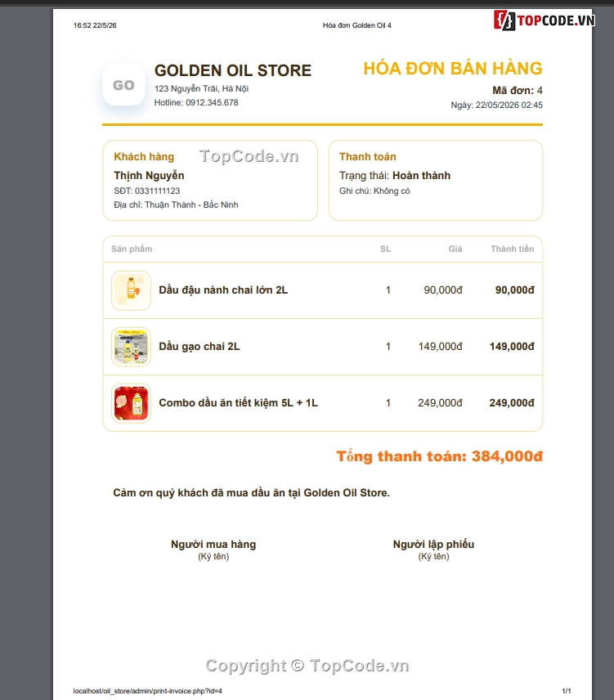Click the 'Khách hàng' section label
The image size is (614, 700).
tap(144, 157)
